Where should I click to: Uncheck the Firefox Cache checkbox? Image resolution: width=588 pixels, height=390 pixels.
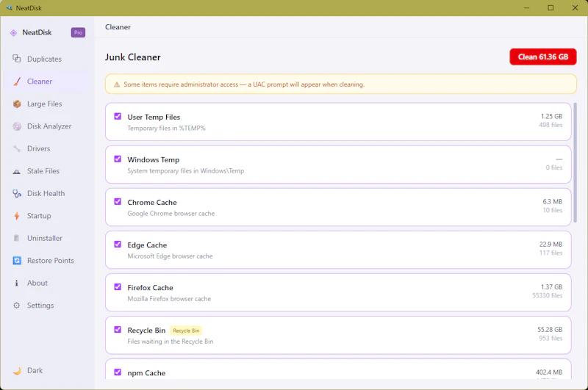coord(118,287)
